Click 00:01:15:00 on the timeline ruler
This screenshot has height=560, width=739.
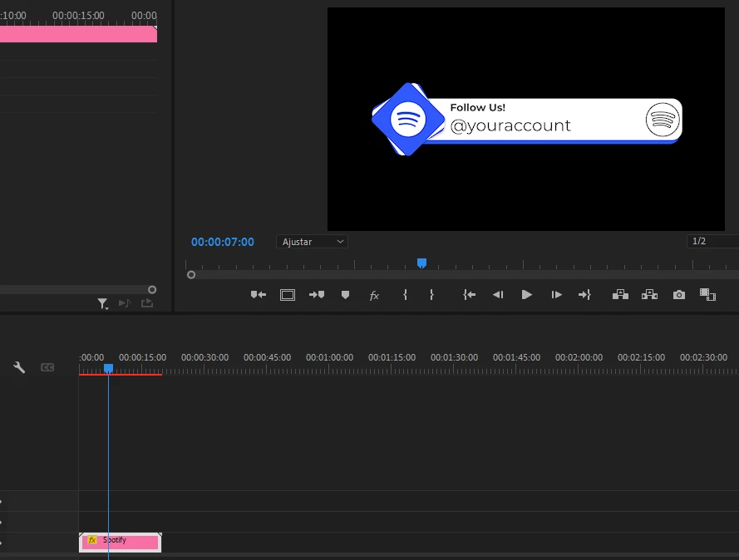(x=392, y=357)
